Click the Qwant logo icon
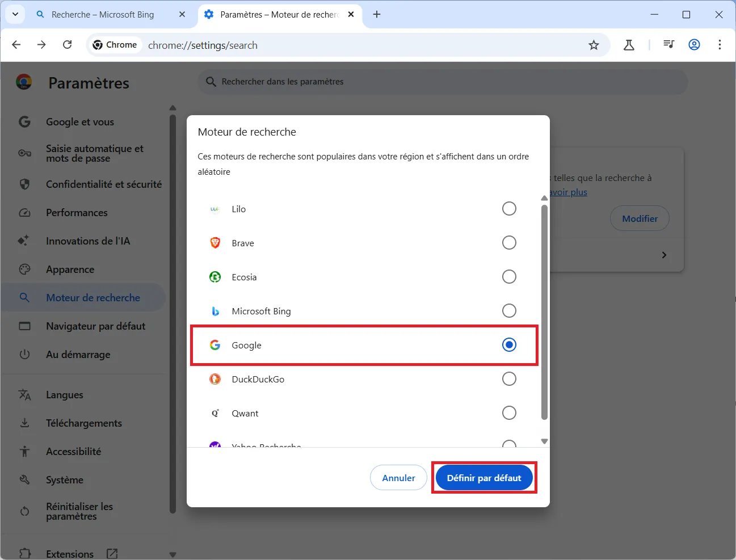This screenshot has height=560, width=736. pyautogui.click(x=215, y=413)
